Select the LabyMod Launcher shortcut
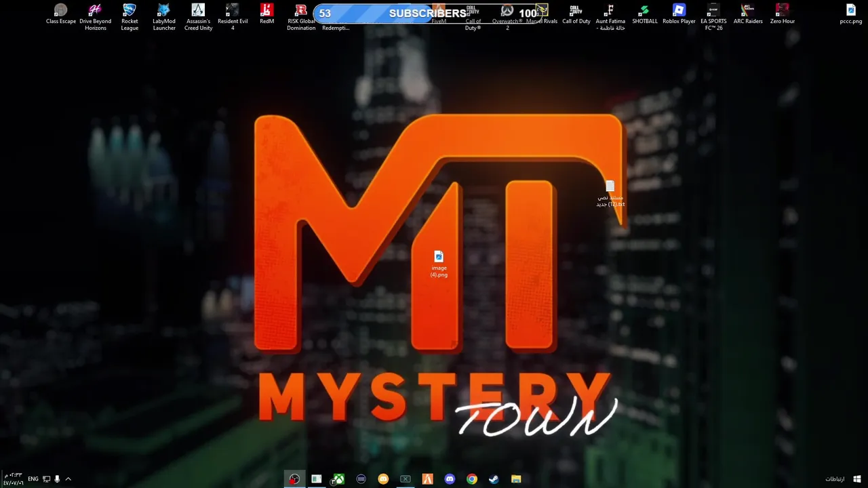The height and width of the screenshot is (488, 868). (164, 17)
